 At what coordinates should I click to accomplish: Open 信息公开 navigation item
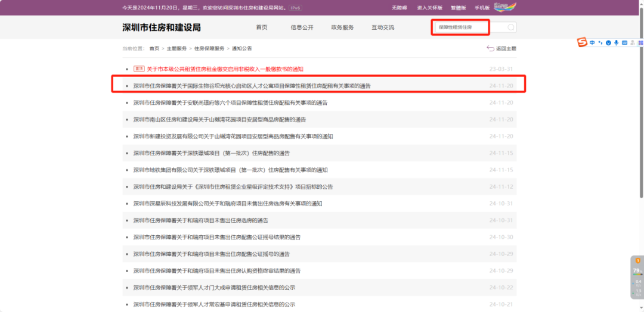(302, 27)
